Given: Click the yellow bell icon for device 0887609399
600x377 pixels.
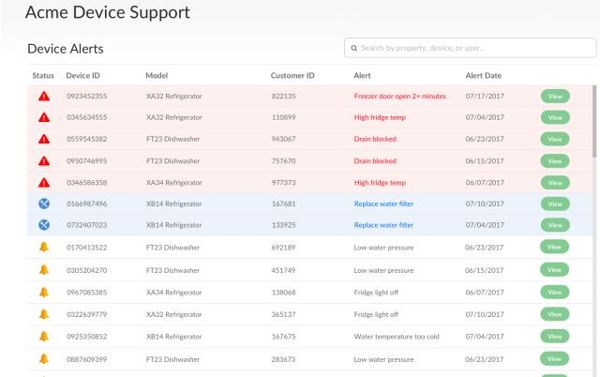Looking at the screenshot, I should 44,359.
